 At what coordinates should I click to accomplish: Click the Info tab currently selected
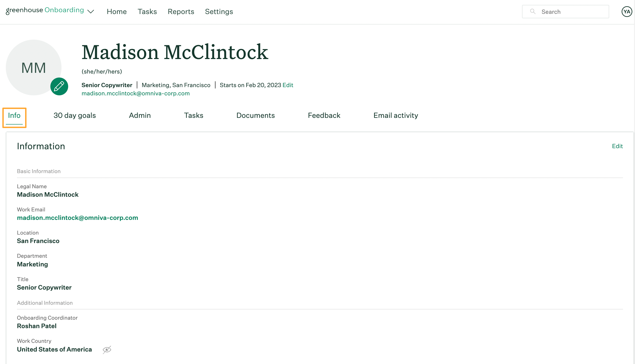[14, 115]
